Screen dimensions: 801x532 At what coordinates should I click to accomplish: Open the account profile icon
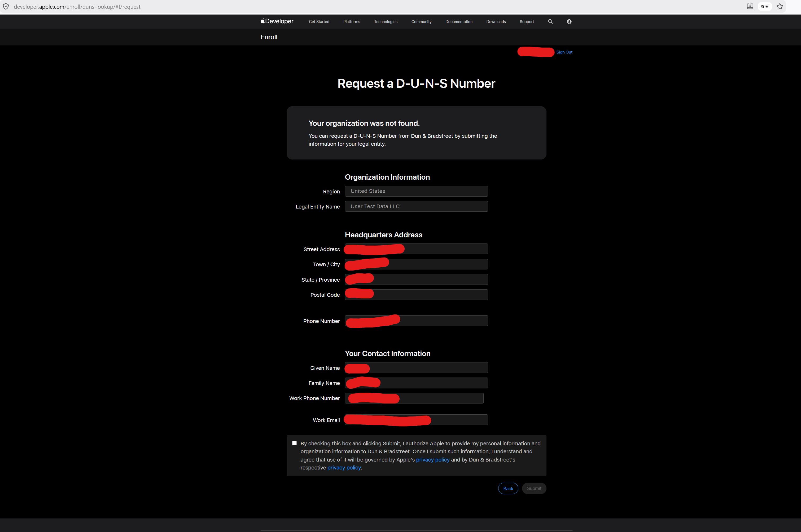click(x=569, y=21)
